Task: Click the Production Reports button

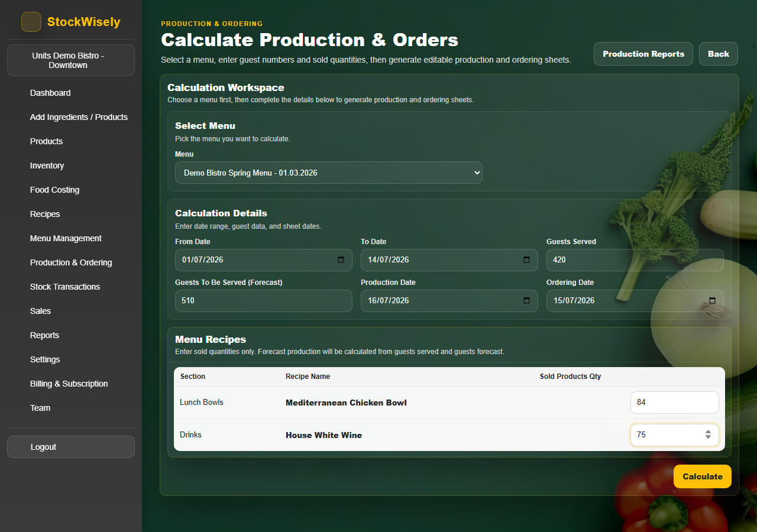Action: (x=643, y=54)
